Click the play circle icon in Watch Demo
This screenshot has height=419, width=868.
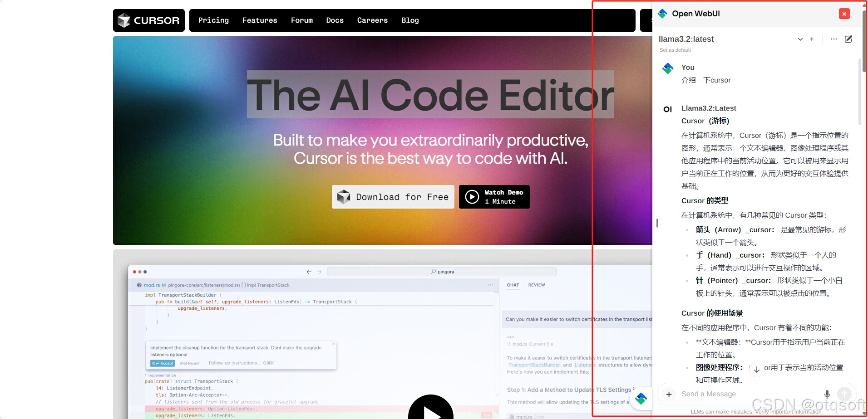pyautogui.click(x=472, y=197)
